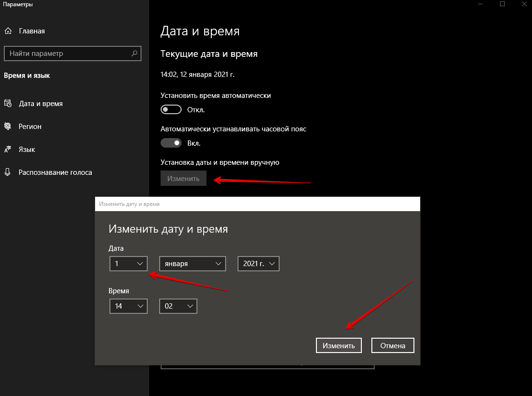532x396 pixels.
Task: Click the calendar-clock icon for Дата и время
Action: coord(8,103)
